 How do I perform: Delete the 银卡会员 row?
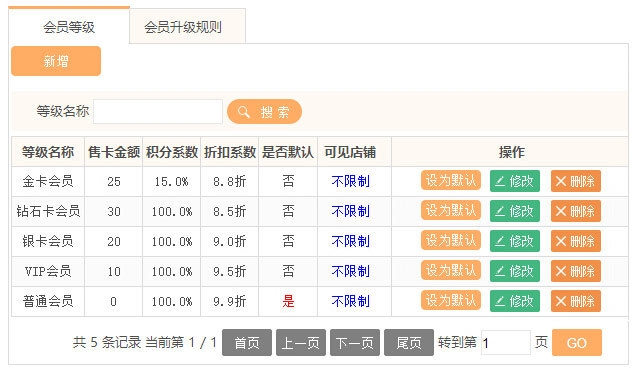click(x=576, y=241)
